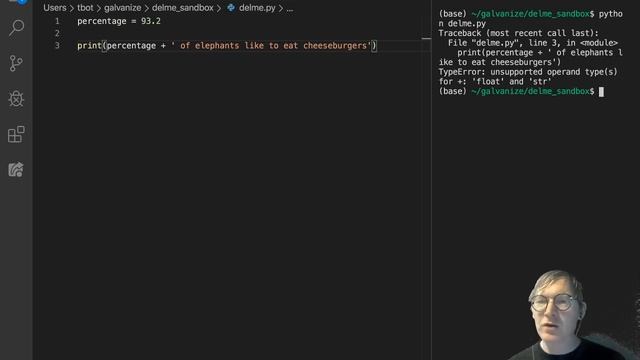Open the Search view in activity bar
Screen dimensions: 640x360
point(16,28)
